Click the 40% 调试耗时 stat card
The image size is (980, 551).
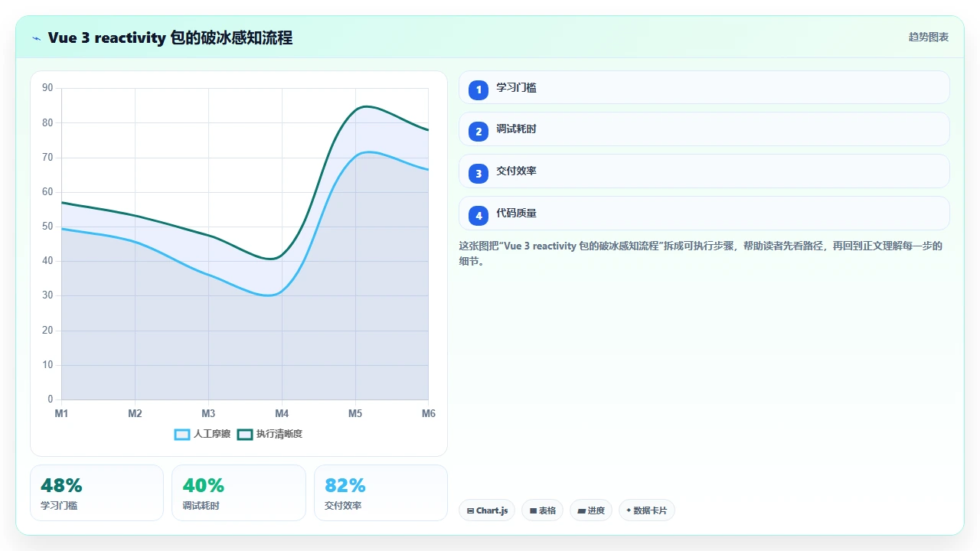tap(238, 493)
